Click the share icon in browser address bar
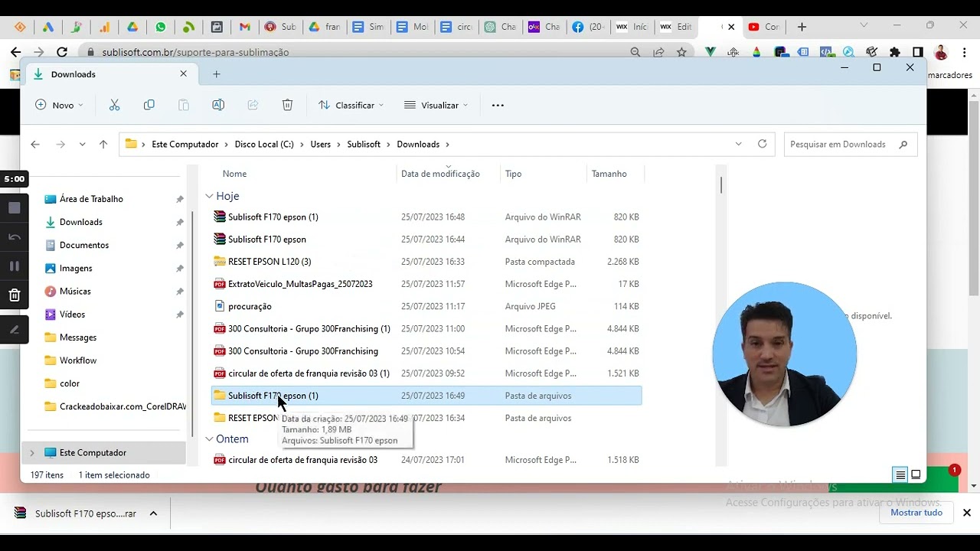This screenshot has width=980, height=551. pyautogui.click(x=658, y=52)
